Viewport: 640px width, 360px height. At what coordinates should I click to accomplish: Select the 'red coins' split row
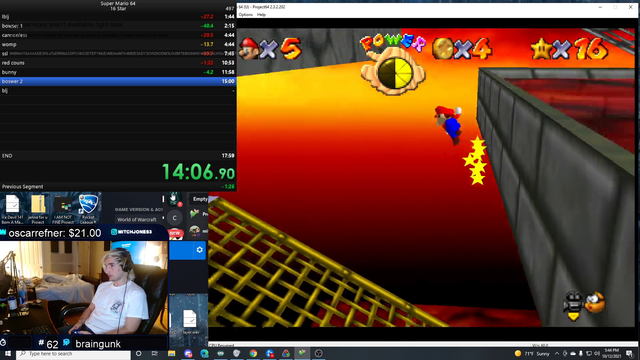118,63
